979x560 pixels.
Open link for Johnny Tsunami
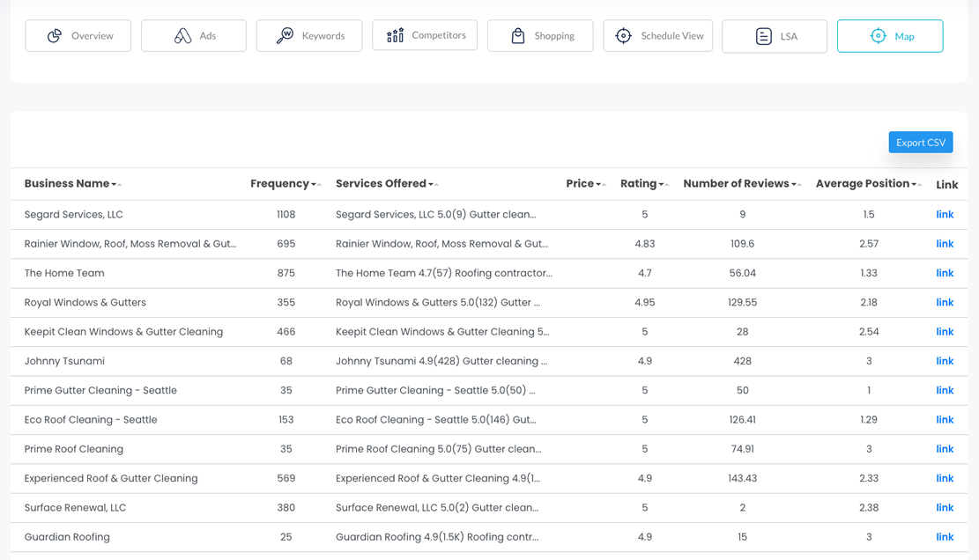[x=945, y=361]
